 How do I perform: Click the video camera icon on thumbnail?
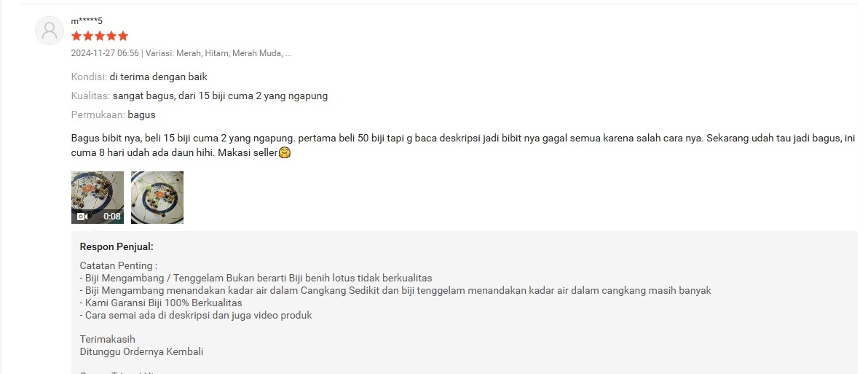82,216
